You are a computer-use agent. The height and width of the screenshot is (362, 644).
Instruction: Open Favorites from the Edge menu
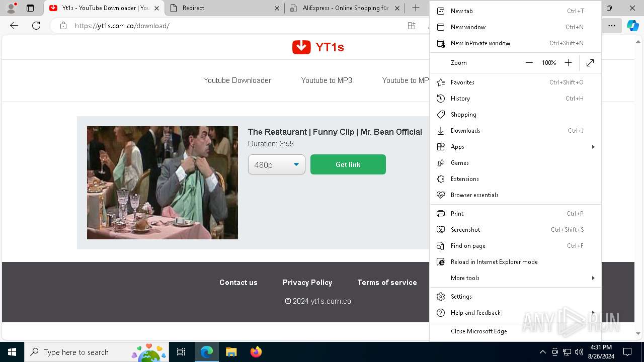(515, 82)
